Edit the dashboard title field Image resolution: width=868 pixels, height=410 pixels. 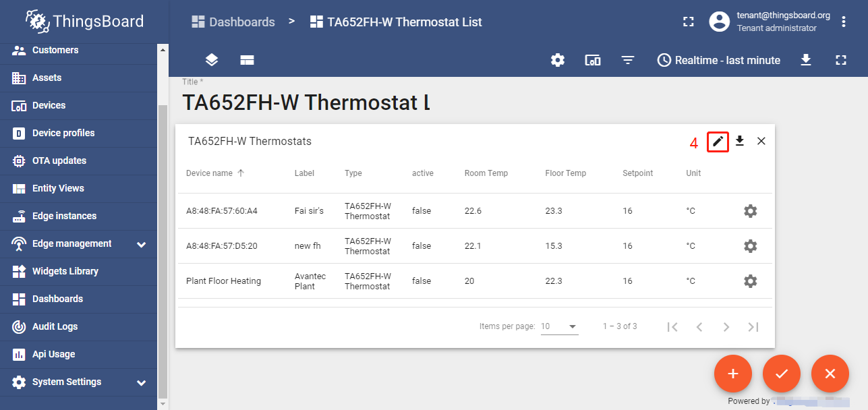(x=306, y=102)
